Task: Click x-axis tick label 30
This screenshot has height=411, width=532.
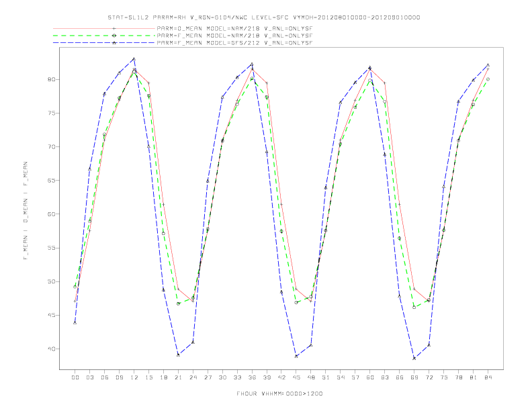Action: pos(222,377)
